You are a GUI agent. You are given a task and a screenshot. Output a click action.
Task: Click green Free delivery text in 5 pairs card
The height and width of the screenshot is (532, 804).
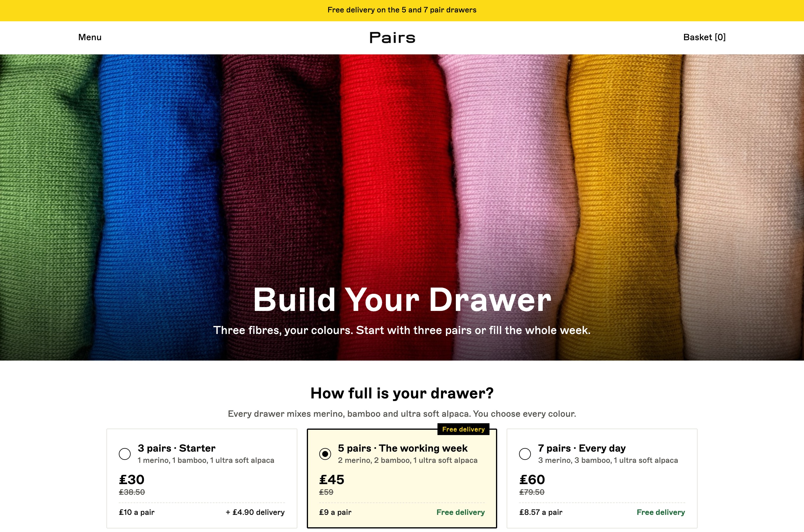(461, 512)
